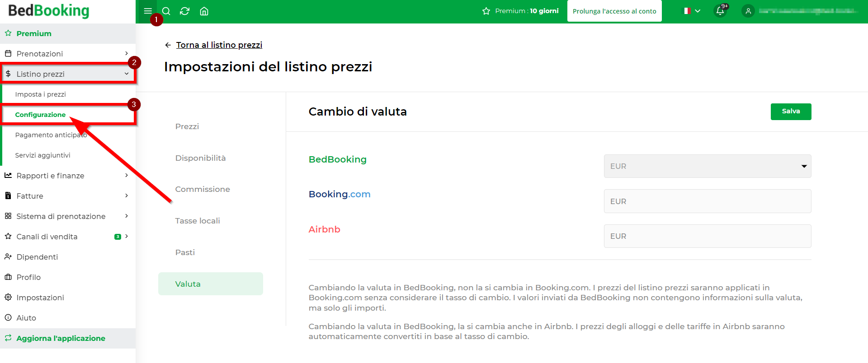
Task: Click the star icon beside sidebar Premium
Action: pos(8,33)
